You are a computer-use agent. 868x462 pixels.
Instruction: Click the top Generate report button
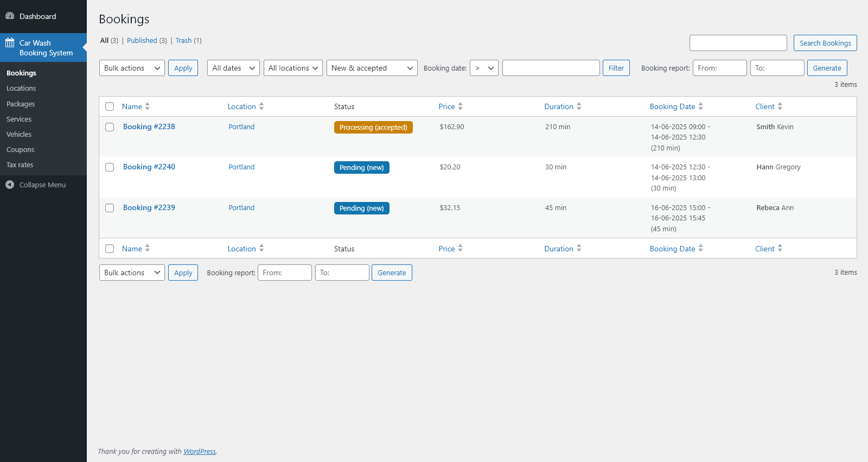point(827,68)
